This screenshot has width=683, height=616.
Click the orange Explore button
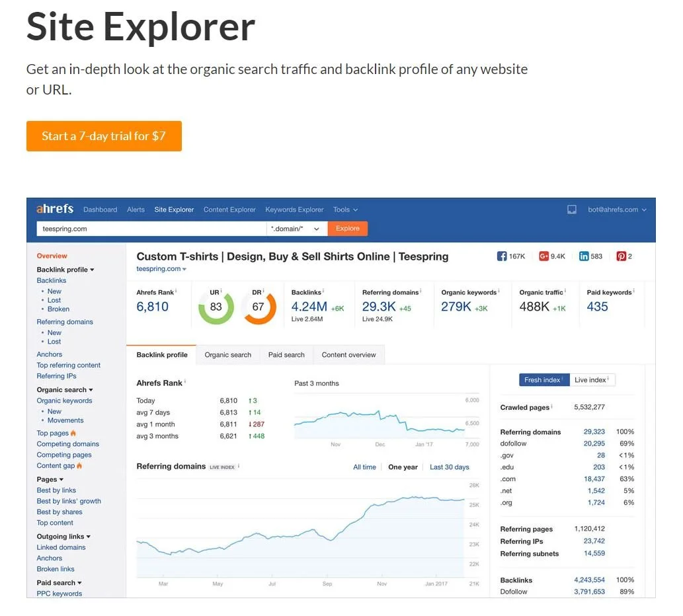pyautogui.click(x=348, y=229)
